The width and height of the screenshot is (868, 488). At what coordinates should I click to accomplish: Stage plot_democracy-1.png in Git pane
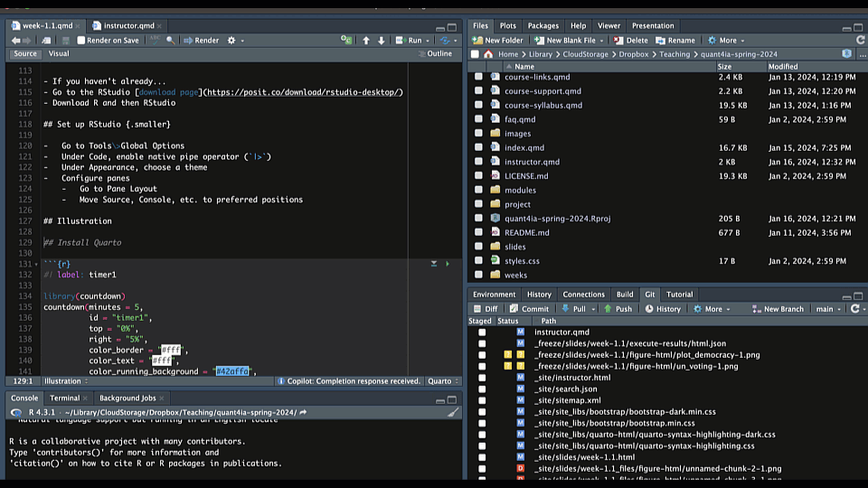(x=482, y=354)
